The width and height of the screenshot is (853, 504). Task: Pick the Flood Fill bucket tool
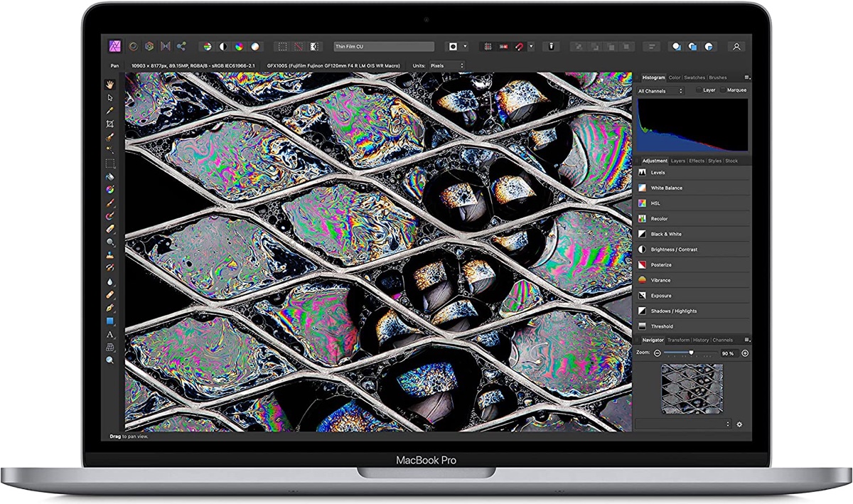click(110, 176)
